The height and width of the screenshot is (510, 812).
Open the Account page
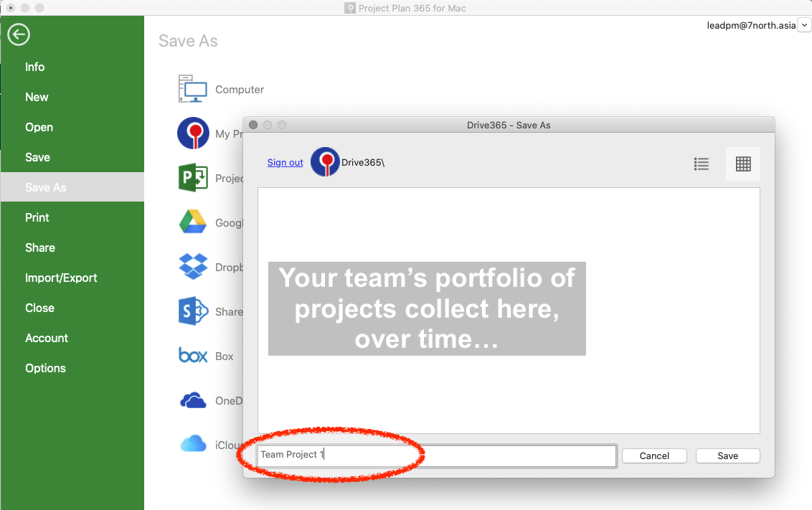[x=47, y=338]
